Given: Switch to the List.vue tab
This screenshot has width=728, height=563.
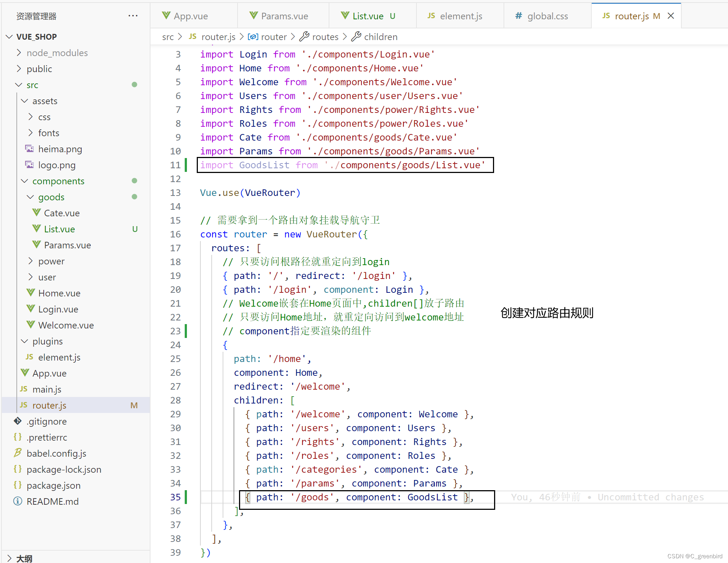Looking at the screenshot, I should pos(372,16).
